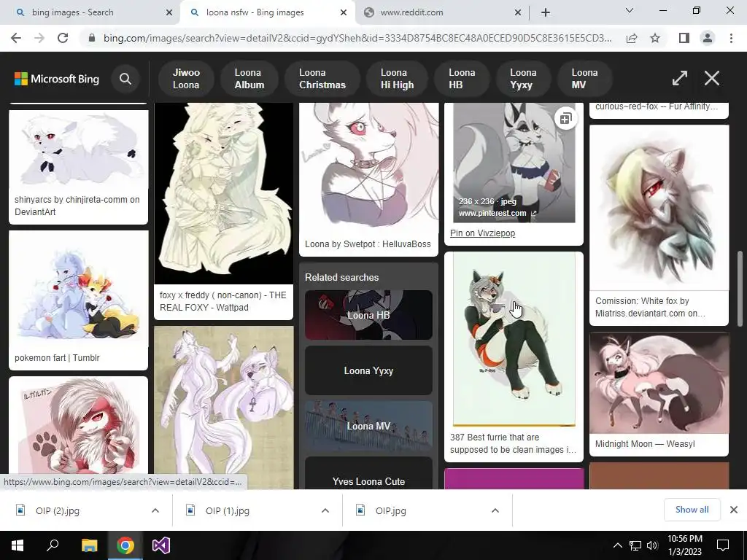Open the Bing search magnifier
The height and width of the screenshot is (560, 747).
pos(125,79)
